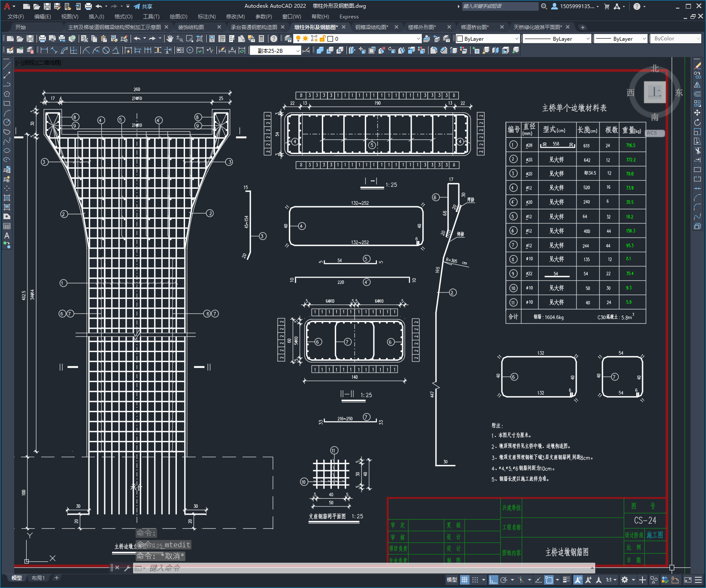Click the Layer Properties Manager icon
The width and height of the screenshot is (706, 588).
pyautogui.click(x=287, y=39)
